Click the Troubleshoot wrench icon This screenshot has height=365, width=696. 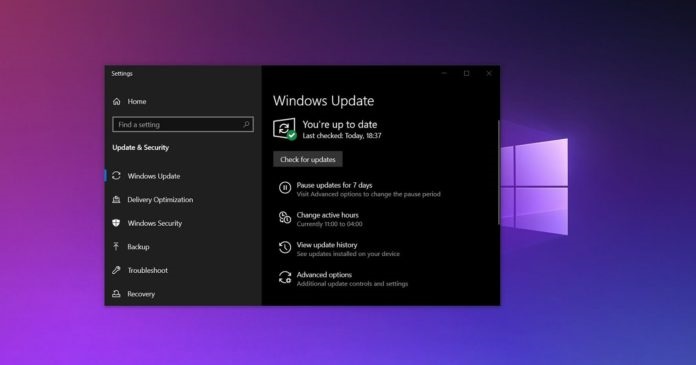click(116, 270)
